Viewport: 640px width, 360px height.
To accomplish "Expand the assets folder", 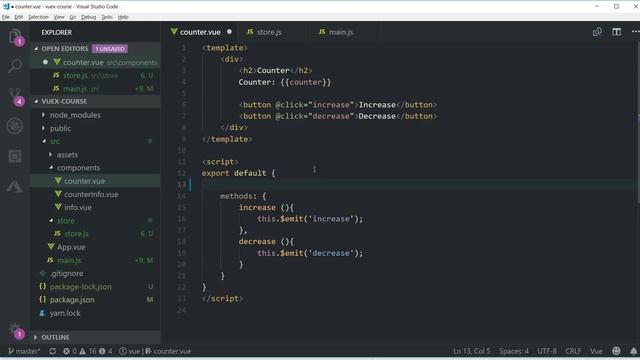I will [51, 155].
